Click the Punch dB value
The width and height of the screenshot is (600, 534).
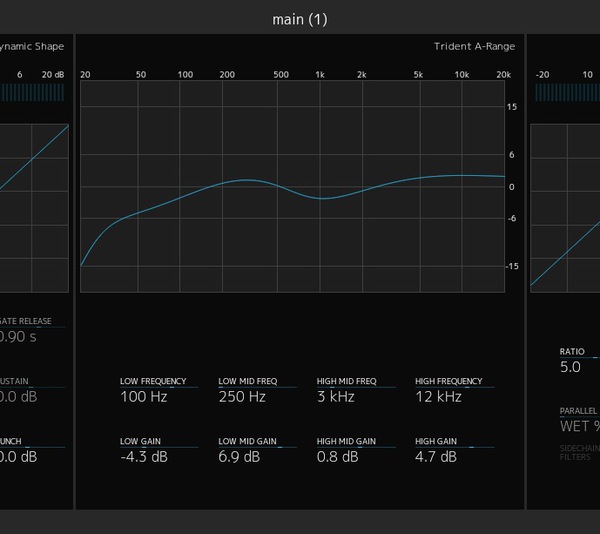tap(18, 457)
